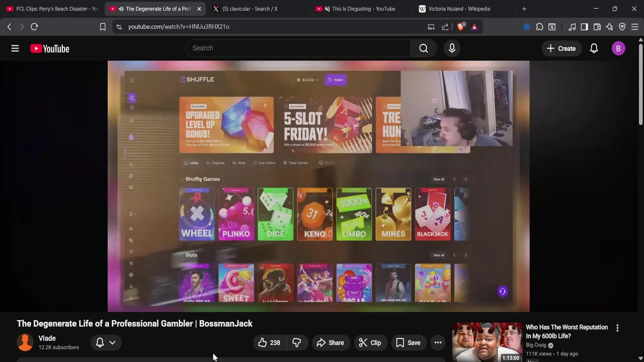Image resolution: width=644 pixels, height=362 pixels.
Task: Click the YouTube Search field
Action: tap(298, 48)
